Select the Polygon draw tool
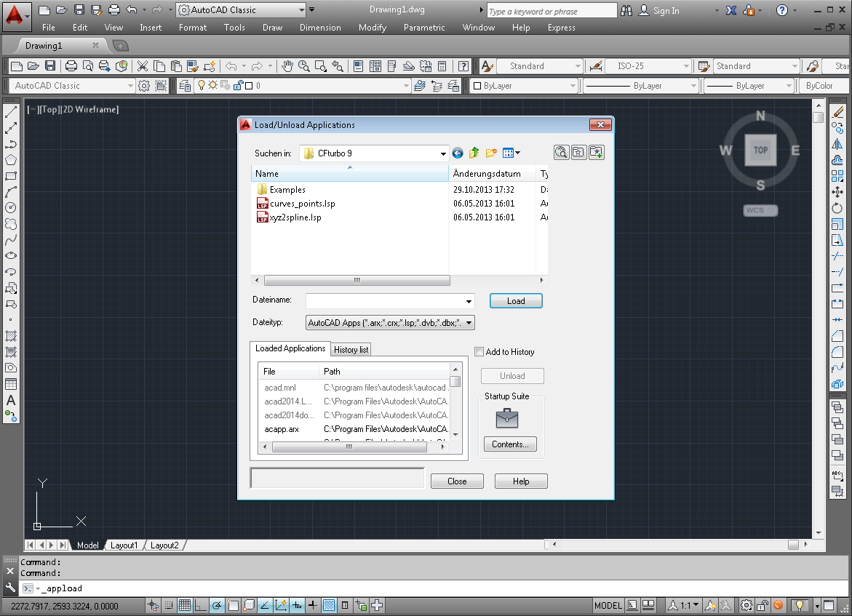This screenshot has width=852, height=616. point(11,160)
